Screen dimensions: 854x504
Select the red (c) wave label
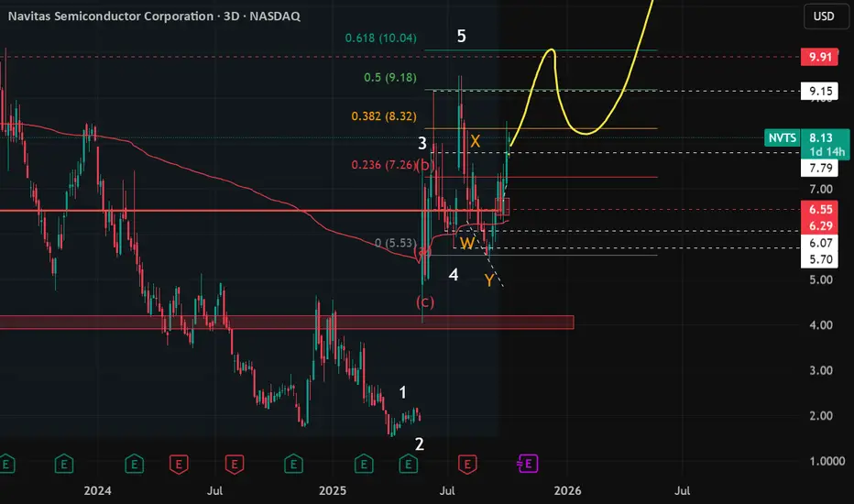[x=425, y=301]
